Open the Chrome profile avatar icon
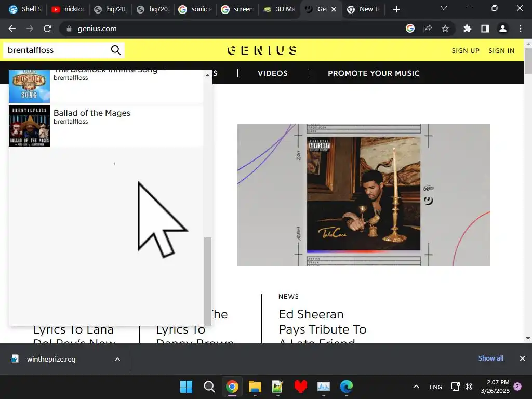 503,29
